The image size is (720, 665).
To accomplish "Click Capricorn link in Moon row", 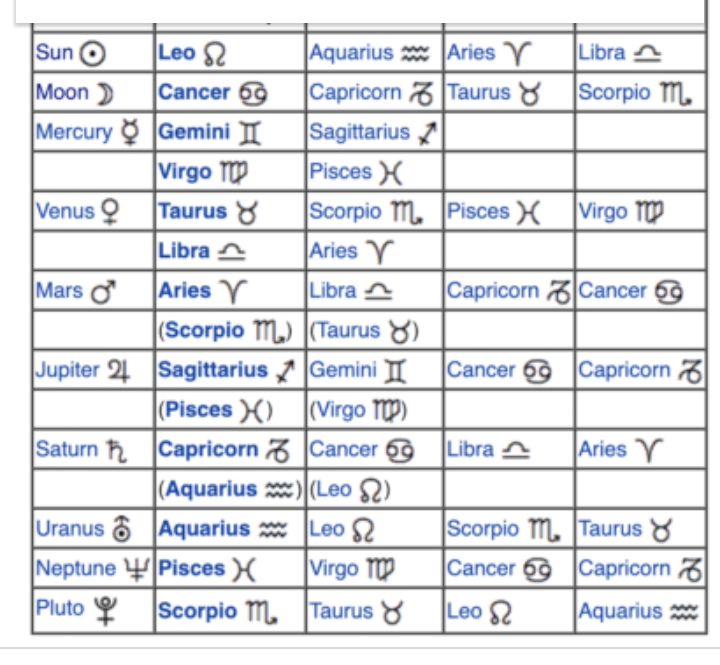I will (x=355, y=92).
